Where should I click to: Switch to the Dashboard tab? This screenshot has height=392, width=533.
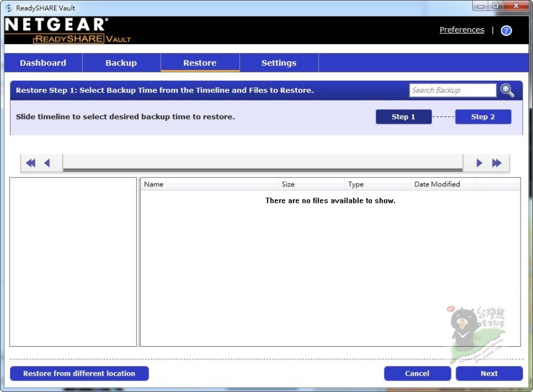point(43,62)
